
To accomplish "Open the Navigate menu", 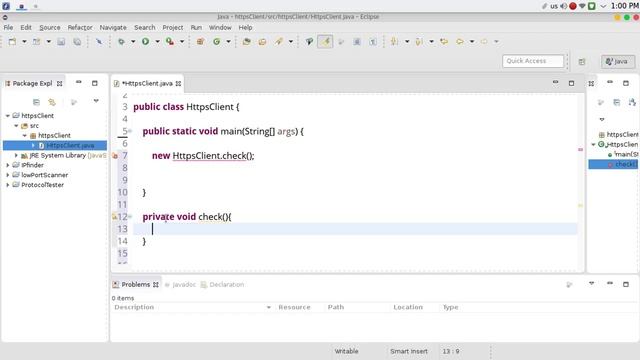I will click(x=113, y=27).
